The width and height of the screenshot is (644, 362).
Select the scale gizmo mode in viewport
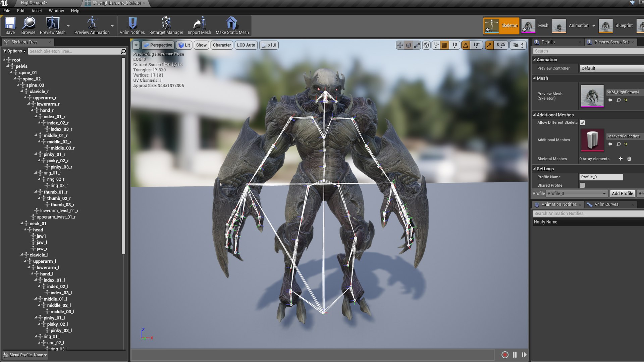tap(417, 45)
